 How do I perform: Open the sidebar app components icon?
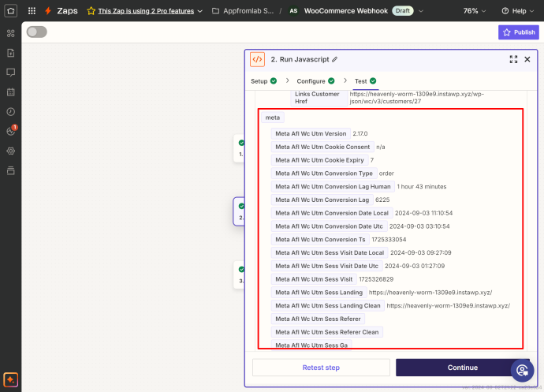(x=11, y=33)
